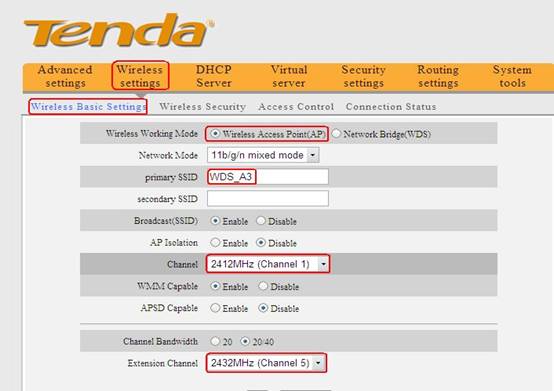Open the Access Control sub-page

pyautogui.click(x=296, y=107)
